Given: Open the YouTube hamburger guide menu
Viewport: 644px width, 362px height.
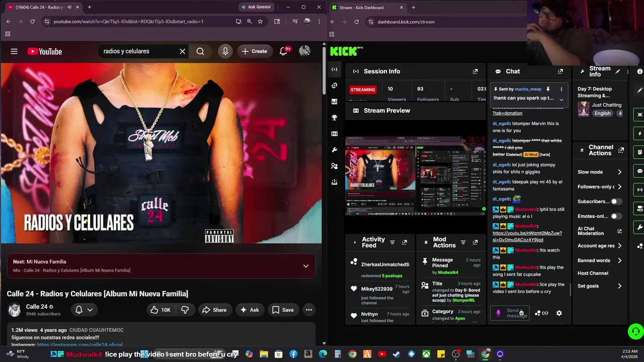Looking at the screenshot, I should click(x=14, y=51).
